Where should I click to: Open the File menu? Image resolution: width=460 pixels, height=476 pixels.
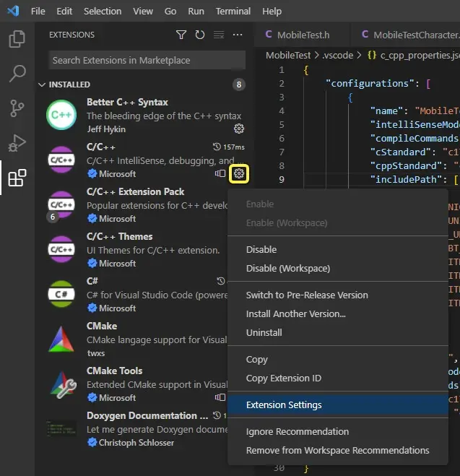(38, 12)
